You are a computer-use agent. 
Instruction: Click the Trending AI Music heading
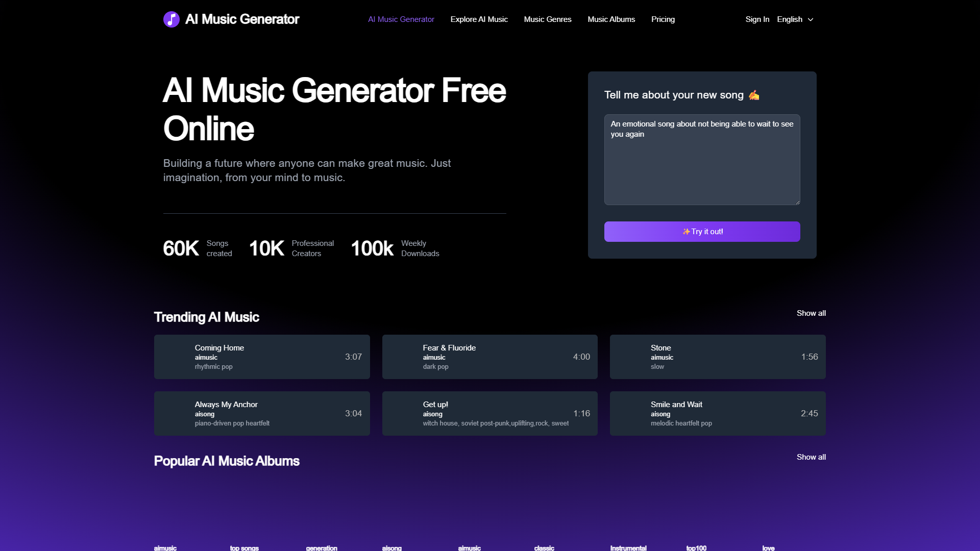[x=206, y=317]
